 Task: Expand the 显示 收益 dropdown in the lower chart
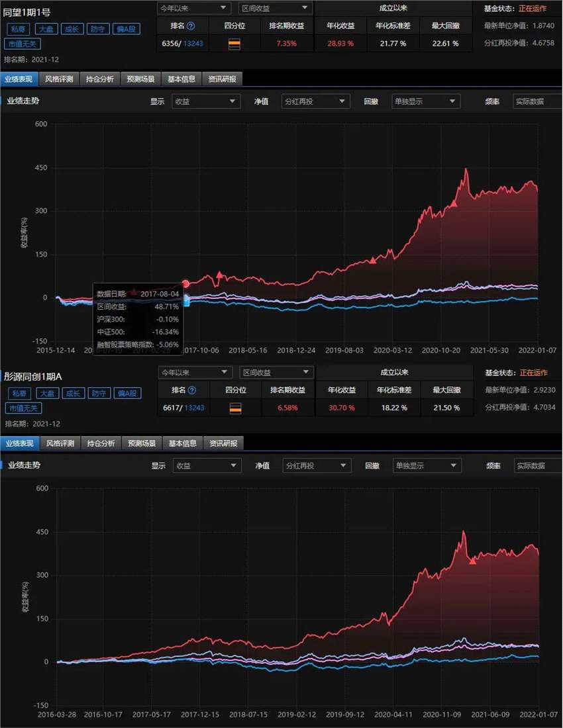tap(207, 466)
